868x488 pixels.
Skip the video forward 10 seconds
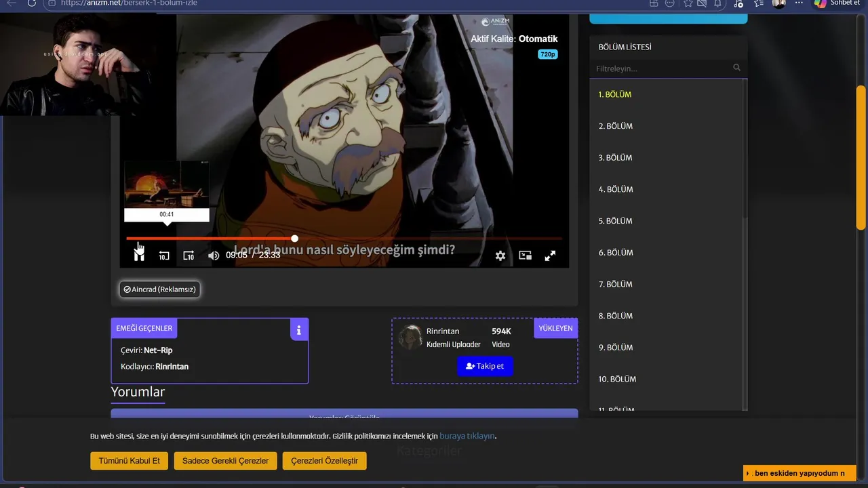click(189, 256)
